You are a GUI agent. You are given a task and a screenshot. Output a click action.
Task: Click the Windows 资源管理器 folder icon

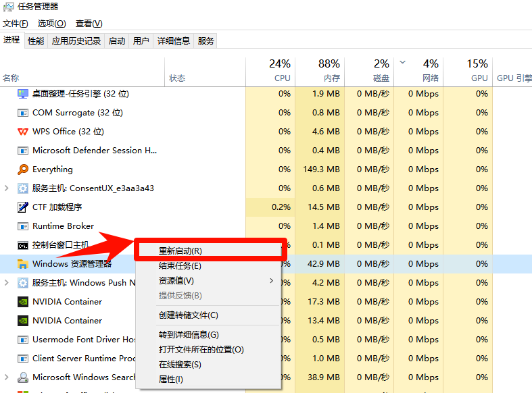(23, 264)
